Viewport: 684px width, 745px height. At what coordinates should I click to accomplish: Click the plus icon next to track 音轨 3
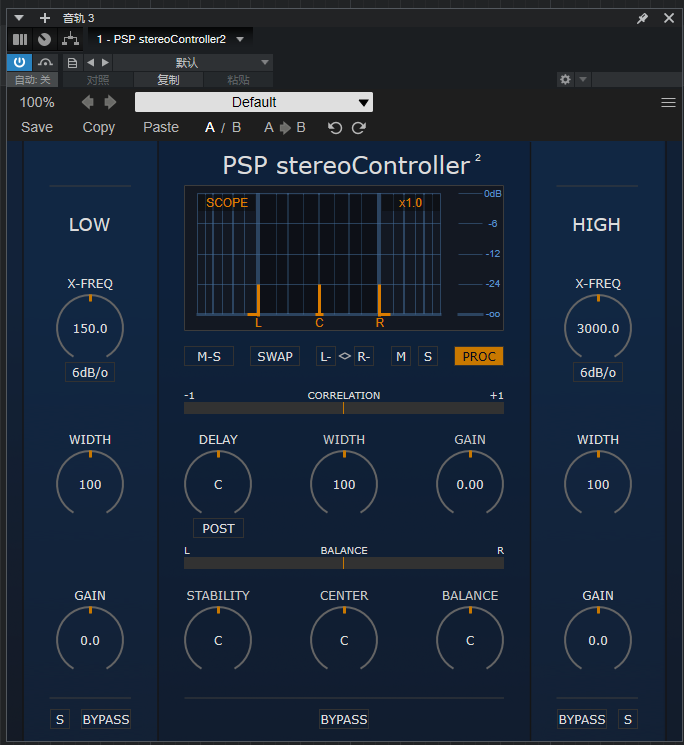click(45, 18)
